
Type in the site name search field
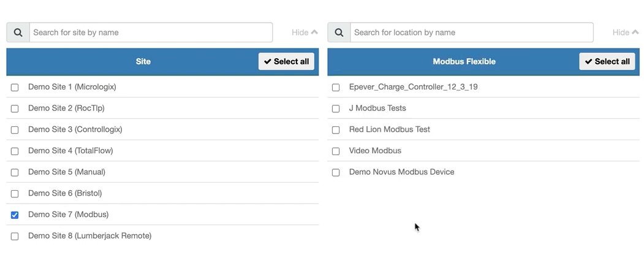tap(151, 32)
